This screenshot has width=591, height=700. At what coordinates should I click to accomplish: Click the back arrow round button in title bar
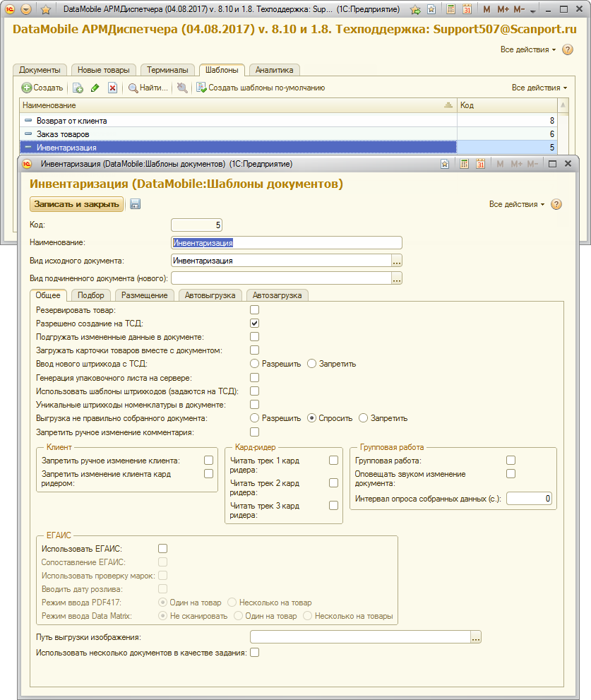(x=26, y=9)
